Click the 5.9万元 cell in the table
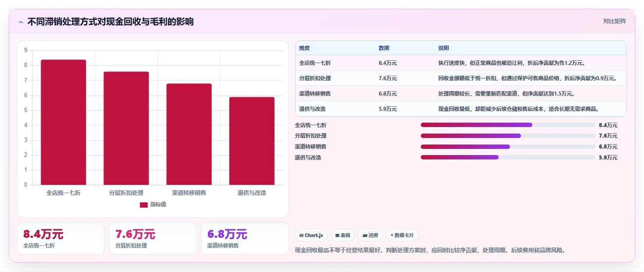 [388, 109]
